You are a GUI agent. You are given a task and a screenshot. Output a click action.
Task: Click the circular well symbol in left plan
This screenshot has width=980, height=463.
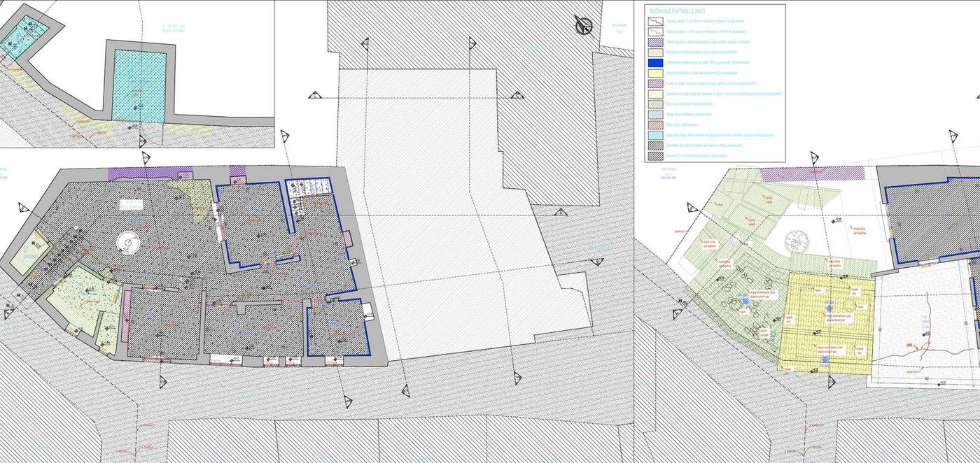tap(128, 243)
